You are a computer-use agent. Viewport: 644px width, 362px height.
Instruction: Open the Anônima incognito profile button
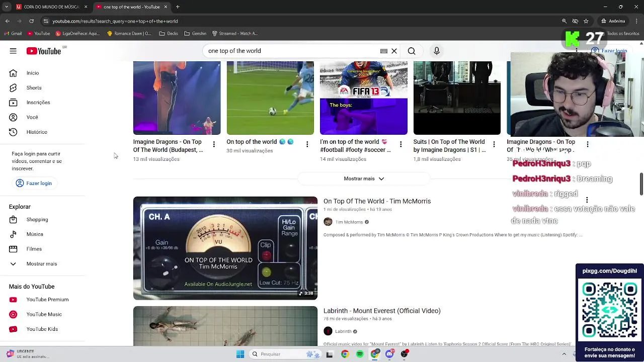click(613, 21)
